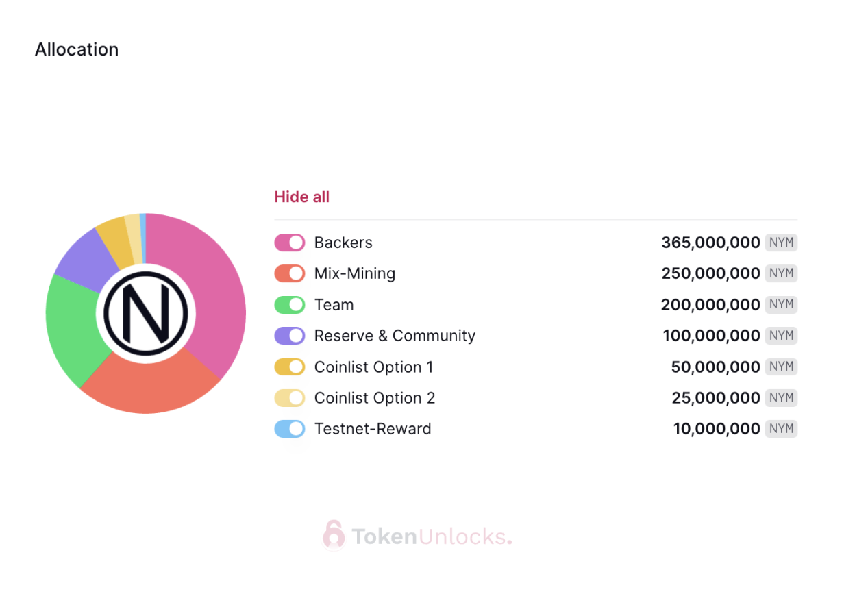Disable the Mix-Mining allocation toggle
Screen dimensions: 868x592
pyautogui.click(x=290, y=273)
